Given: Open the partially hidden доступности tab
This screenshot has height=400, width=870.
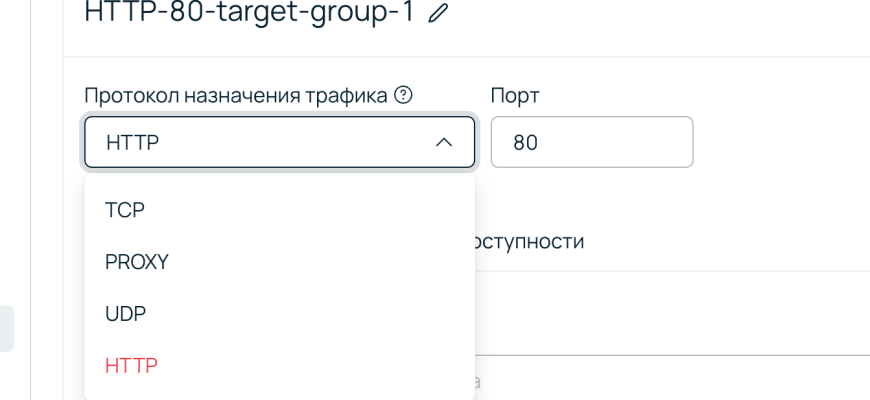Looking at the screenshot, I should coord(530,242).
